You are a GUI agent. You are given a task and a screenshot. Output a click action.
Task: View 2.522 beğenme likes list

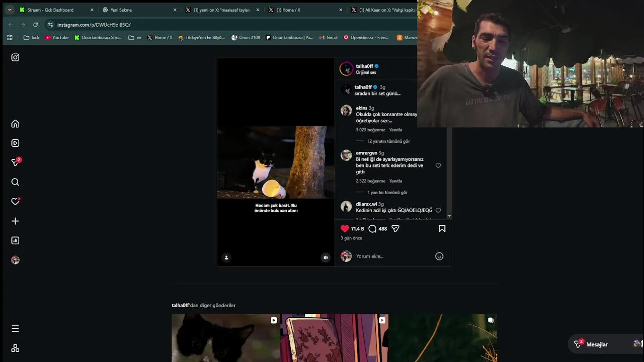tap(370, 181)
